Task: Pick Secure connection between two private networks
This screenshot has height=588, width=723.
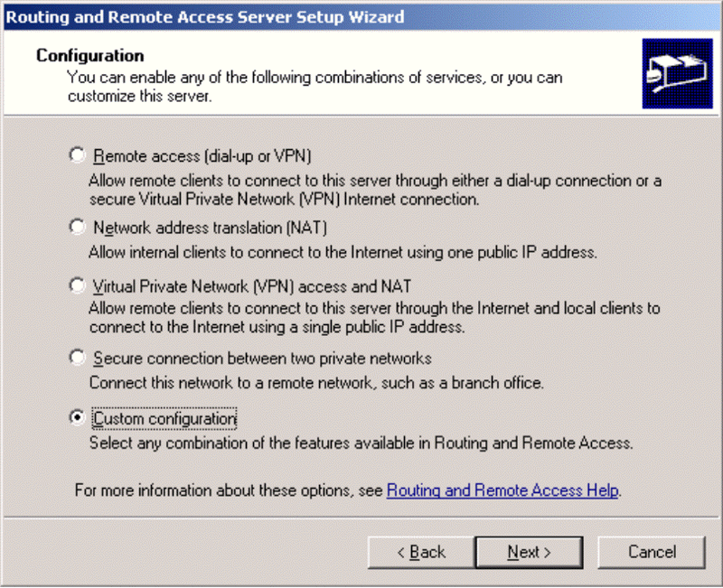Action: pyautogui.click(x=78, y=358)
